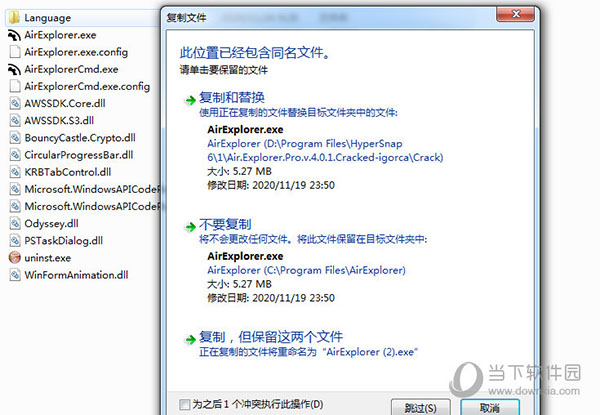Click the WinFormAnimation.dll file icon
The height and width of the screenshot is (415, 600).
tap(15, 275)
